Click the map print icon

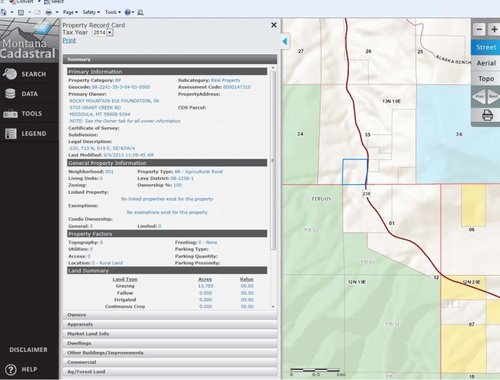(487, 116)
